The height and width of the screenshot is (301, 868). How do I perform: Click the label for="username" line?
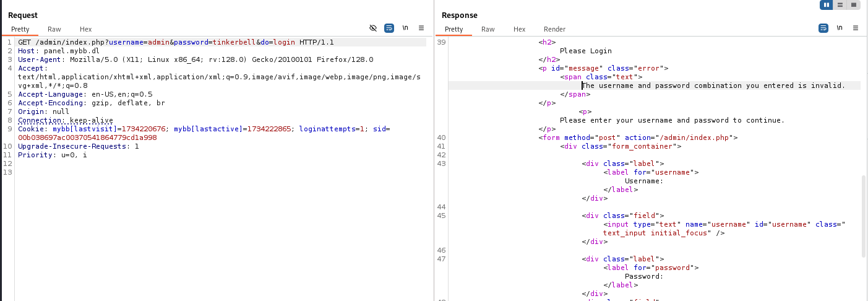[x=651, y=172]
